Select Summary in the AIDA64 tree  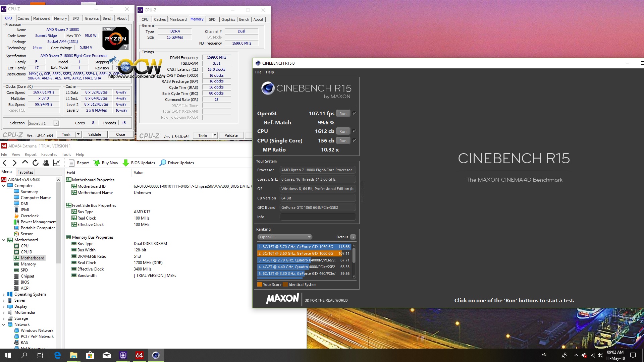coord(29,192)
